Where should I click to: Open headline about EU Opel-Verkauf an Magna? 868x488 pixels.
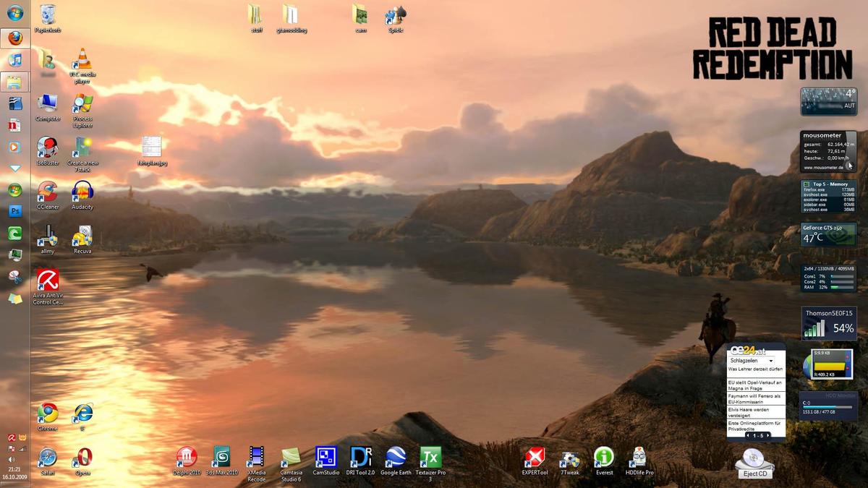pos(755,385)
